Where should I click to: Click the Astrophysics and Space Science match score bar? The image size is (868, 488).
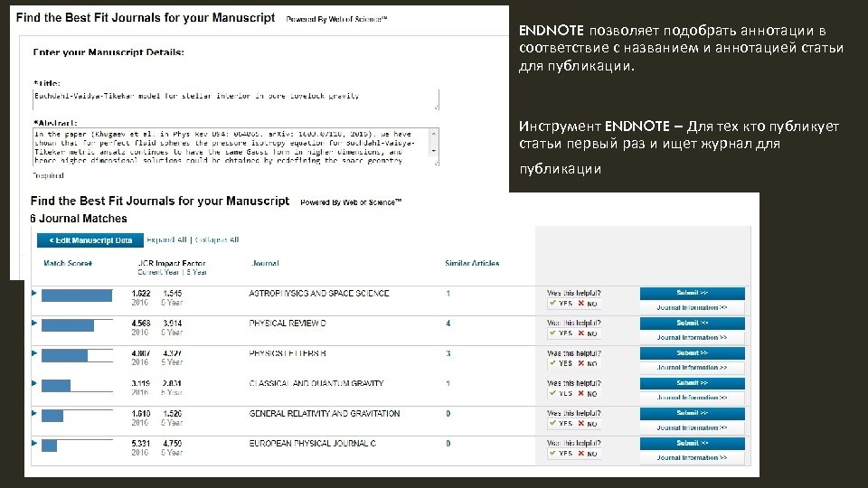[x=77, y=296]
